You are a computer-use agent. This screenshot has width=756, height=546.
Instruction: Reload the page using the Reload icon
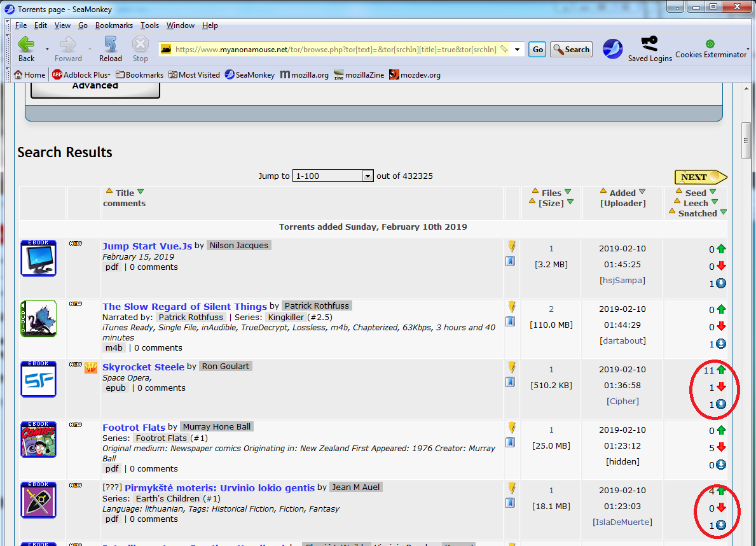(111, 45)
